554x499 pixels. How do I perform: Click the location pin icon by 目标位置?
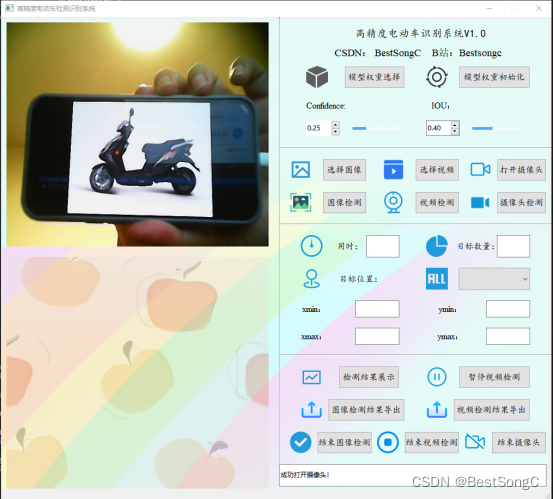click(x=312, y=278)
